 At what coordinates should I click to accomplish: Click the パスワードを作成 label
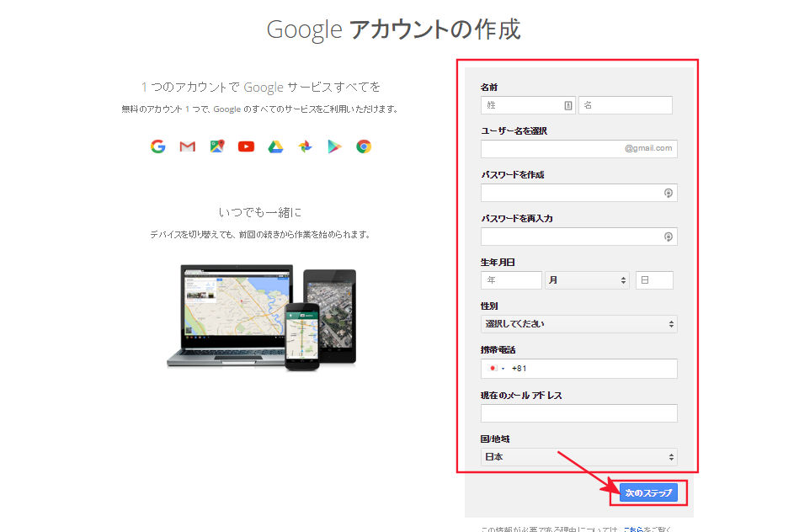(x=513, y=175)
